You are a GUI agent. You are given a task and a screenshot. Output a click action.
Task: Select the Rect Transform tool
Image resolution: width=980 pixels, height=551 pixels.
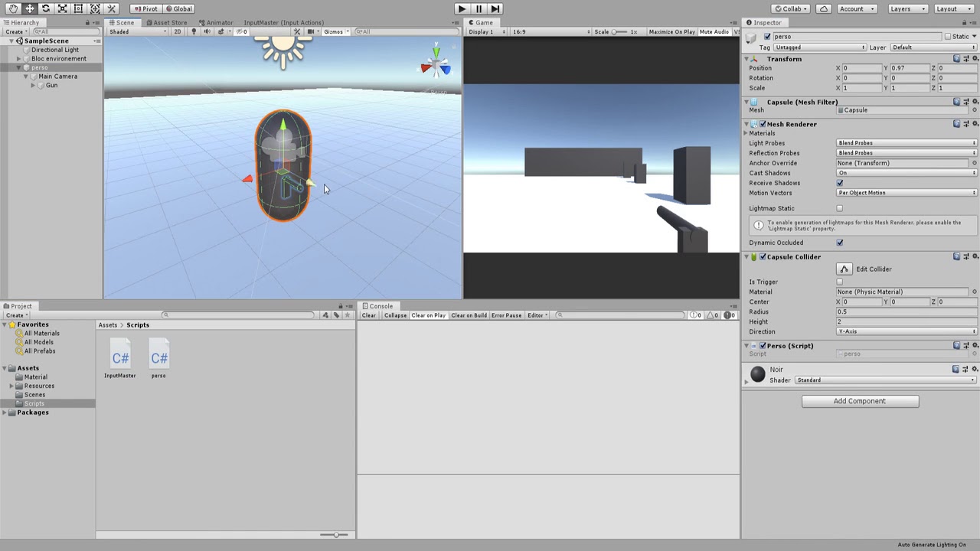pyautogui.click(x=78, y=8)
